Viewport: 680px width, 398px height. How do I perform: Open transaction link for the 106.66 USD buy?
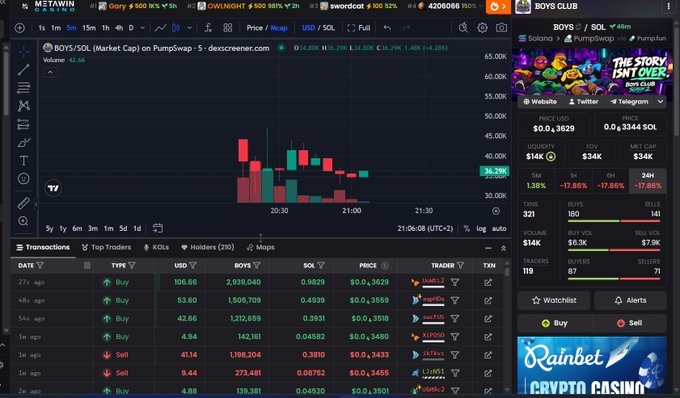tap(488, 282)
